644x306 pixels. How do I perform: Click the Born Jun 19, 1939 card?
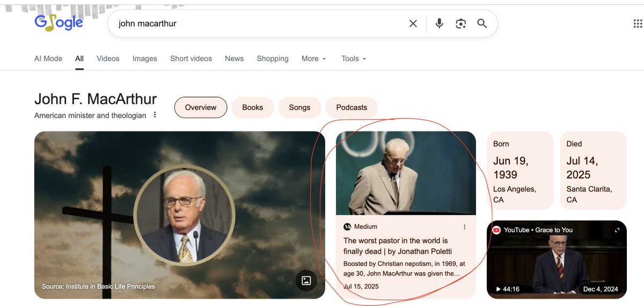(x=520, y=170)
